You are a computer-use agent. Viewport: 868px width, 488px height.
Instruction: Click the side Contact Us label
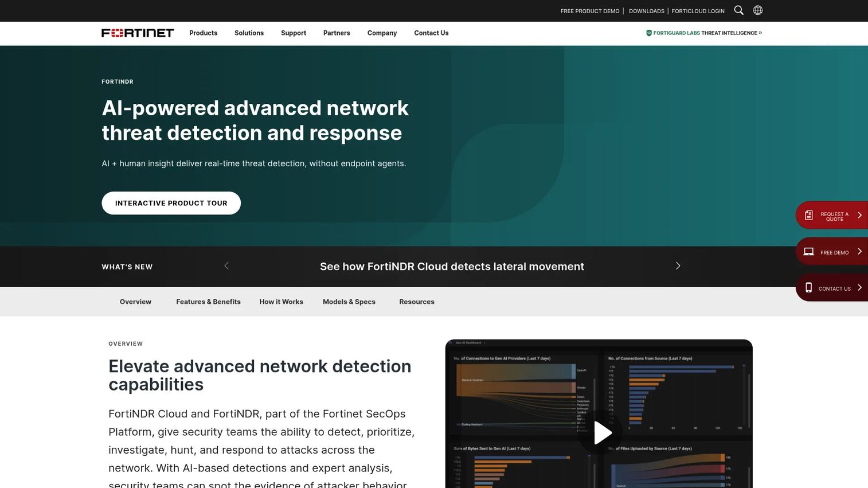(835, 289)
